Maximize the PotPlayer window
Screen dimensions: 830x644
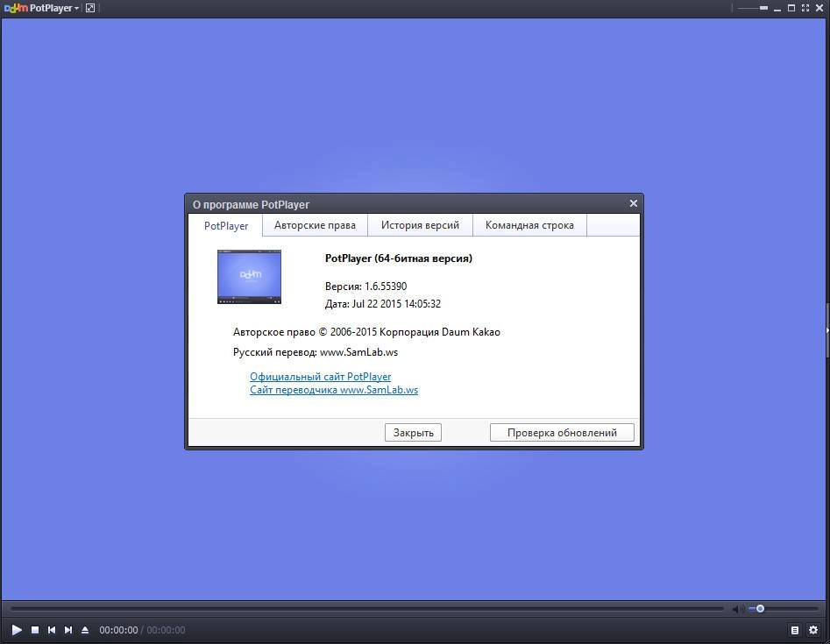coord(791,8)
